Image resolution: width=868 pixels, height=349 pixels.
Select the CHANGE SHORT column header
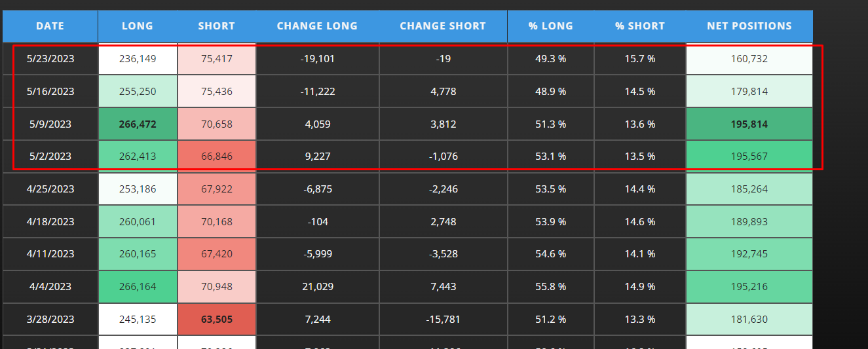pyautogui.click(x=443, y=26)
